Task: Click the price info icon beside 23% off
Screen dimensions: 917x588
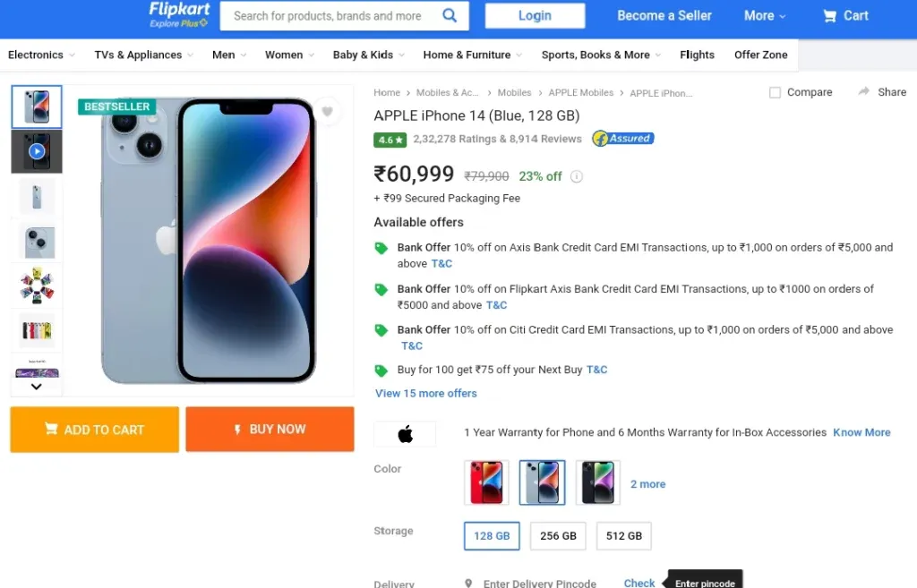Action: click(x=576, y=176)
